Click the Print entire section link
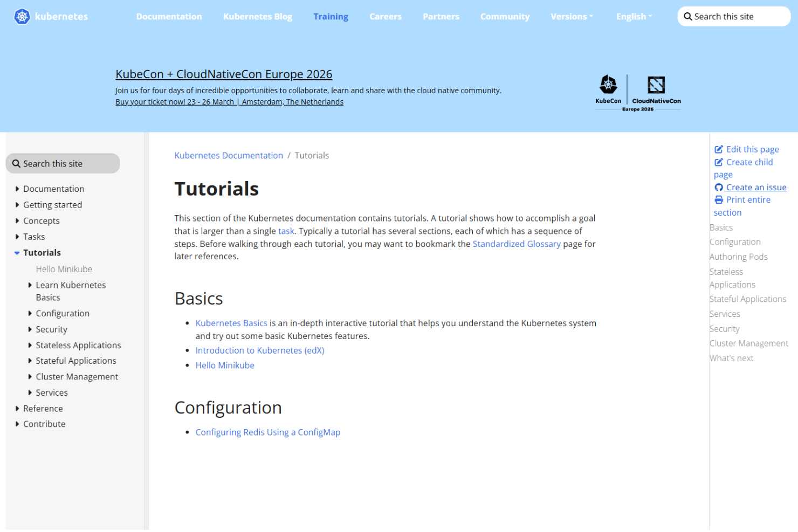The width and height of the screenshot is (798, 532). pyautogui.click(x=742, y=206)
